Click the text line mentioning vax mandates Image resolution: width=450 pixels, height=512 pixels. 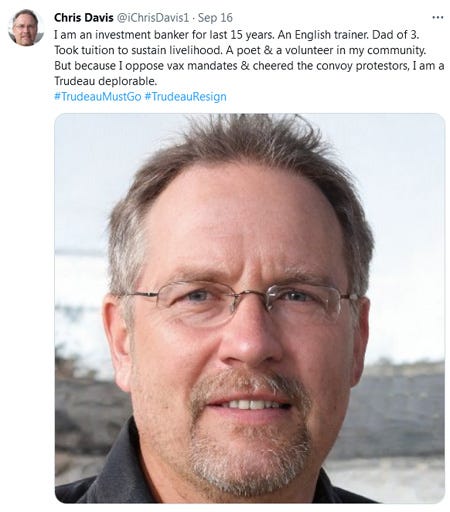point(249,66)
